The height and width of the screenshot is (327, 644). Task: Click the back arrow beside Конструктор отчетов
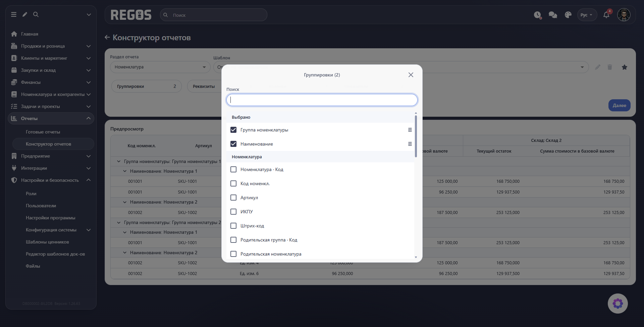click(107, 37)
